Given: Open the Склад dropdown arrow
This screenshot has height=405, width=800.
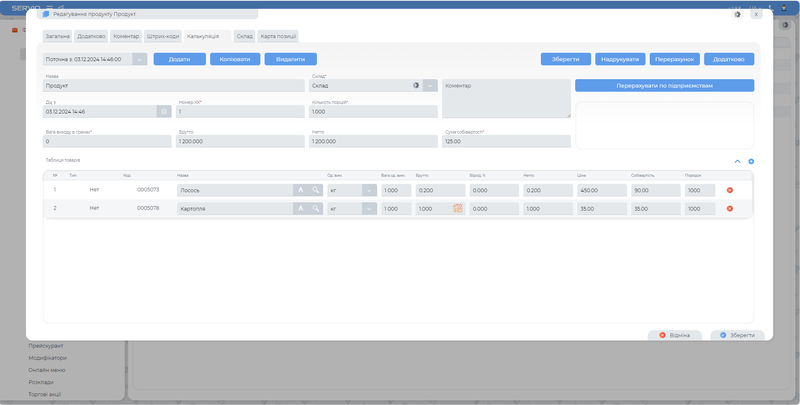Looking at the screenshot, I should [x=430, y=86].
